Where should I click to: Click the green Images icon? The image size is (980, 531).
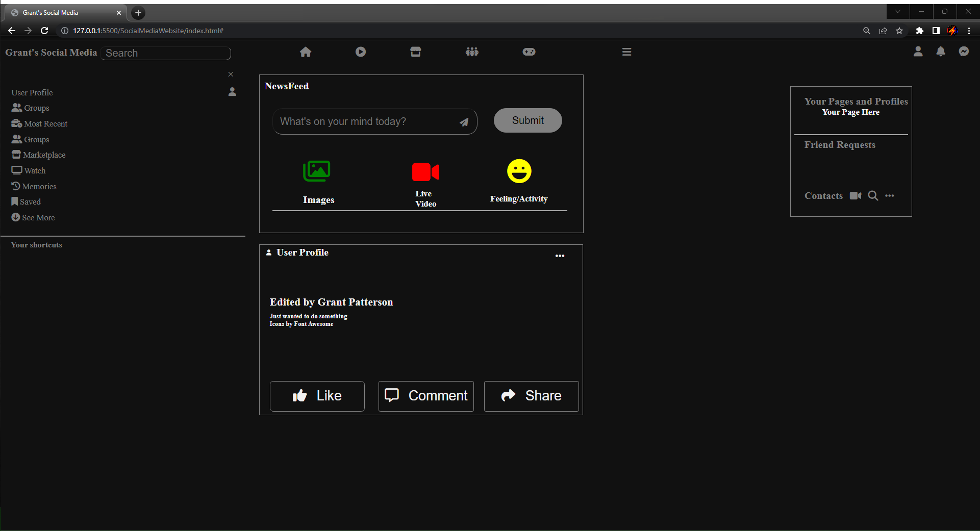tap(317, 171)
